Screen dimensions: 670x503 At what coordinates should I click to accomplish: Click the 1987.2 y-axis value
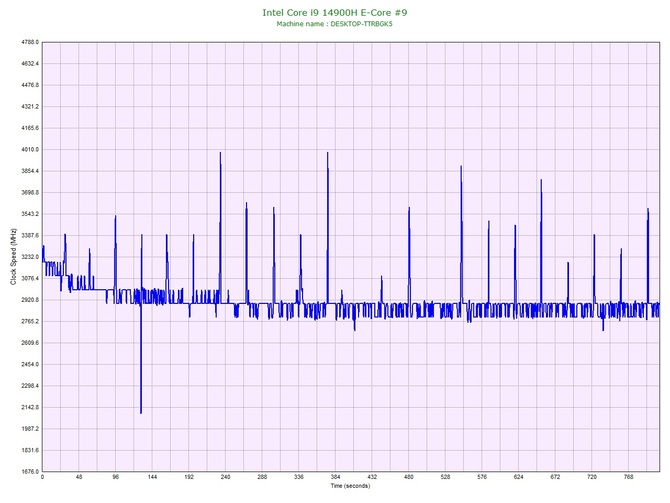tap(30, 429)
